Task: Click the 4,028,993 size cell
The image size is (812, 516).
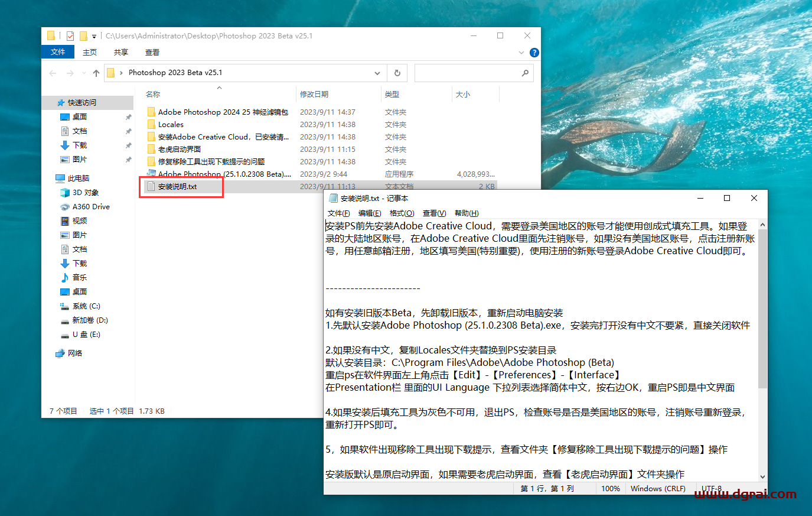Action: click(x=476, y=174)
